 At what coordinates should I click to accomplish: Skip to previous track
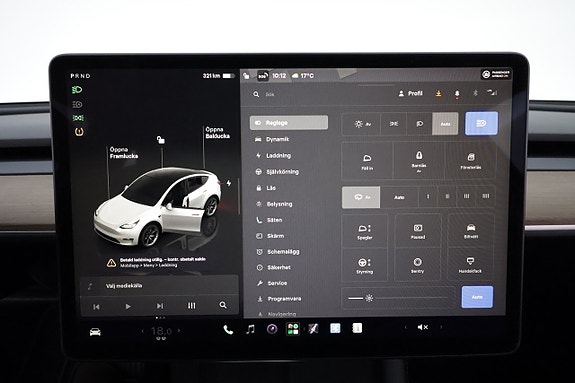point(96,306)
